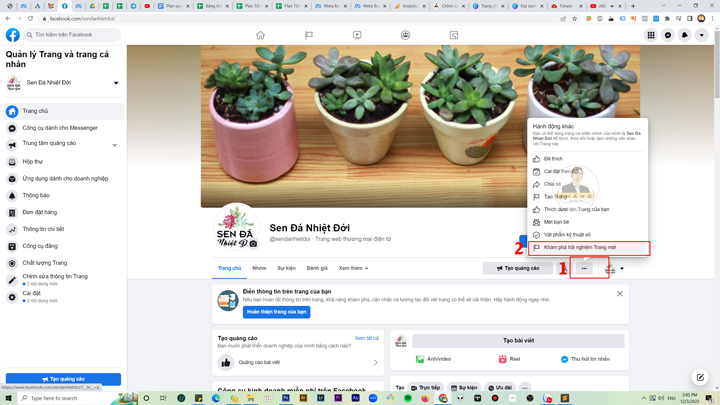Screen dimensions: 720x405
Task: Select Khám phá trải nghiệm Trang mới
Action: (587, 248)
